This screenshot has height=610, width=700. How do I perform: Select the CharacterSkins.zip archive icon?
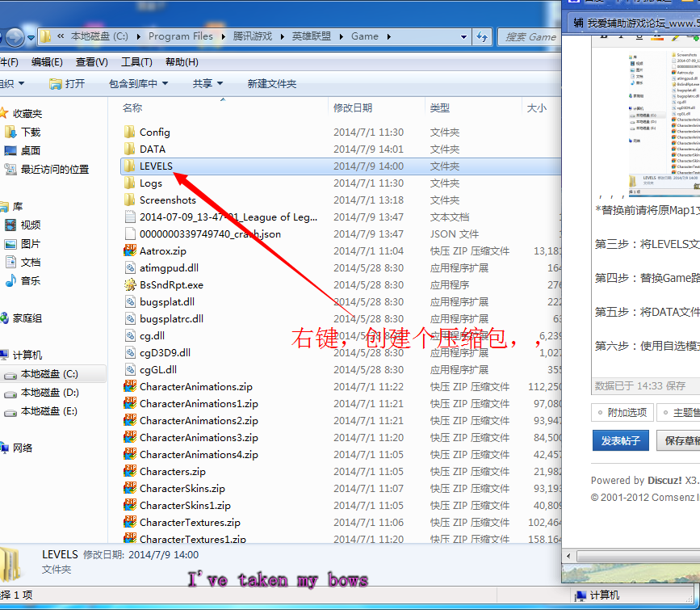tap(130, 489)
